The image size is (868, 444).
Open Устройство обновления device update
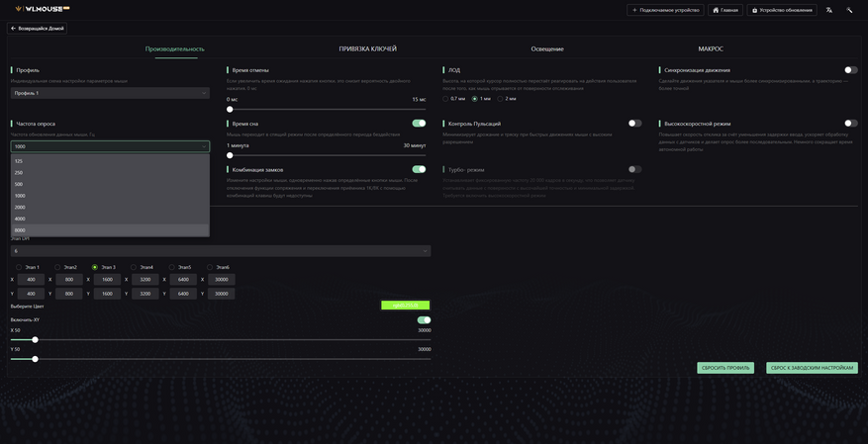782,10
